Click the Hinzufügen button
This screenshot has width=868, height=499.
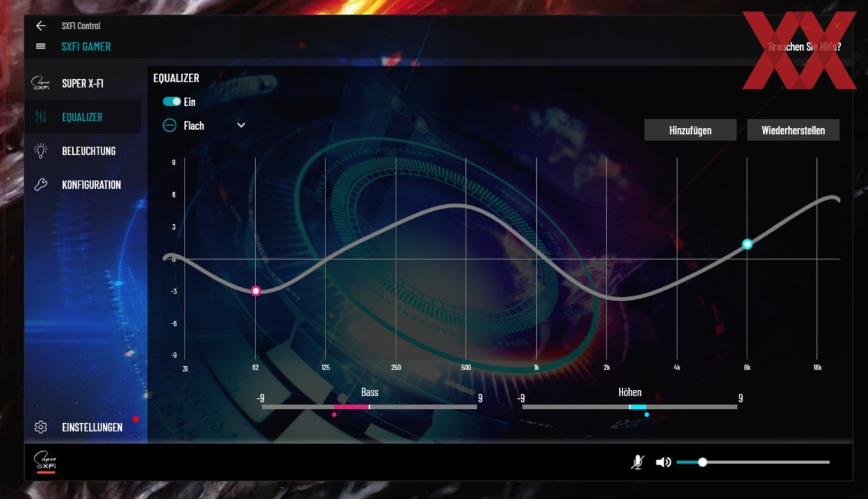pos(691,130)
